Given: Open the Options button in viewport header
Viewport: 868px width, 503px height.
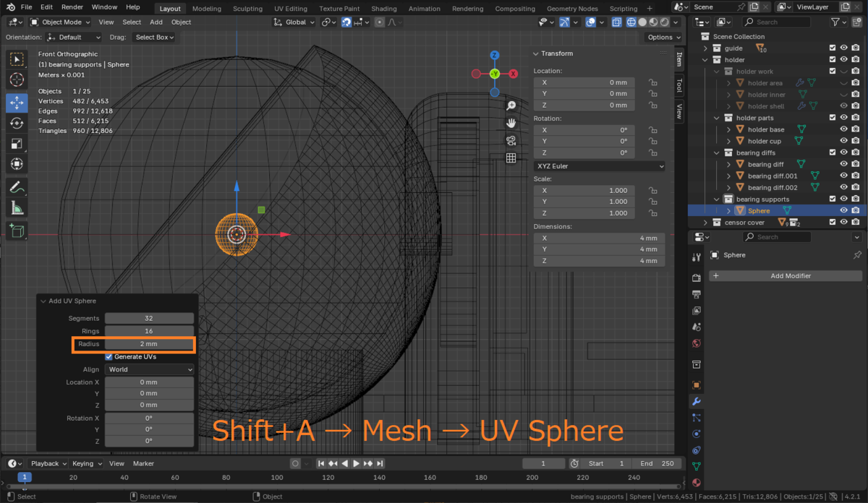Looking at the screenshot, I should [x=663, y=37].
